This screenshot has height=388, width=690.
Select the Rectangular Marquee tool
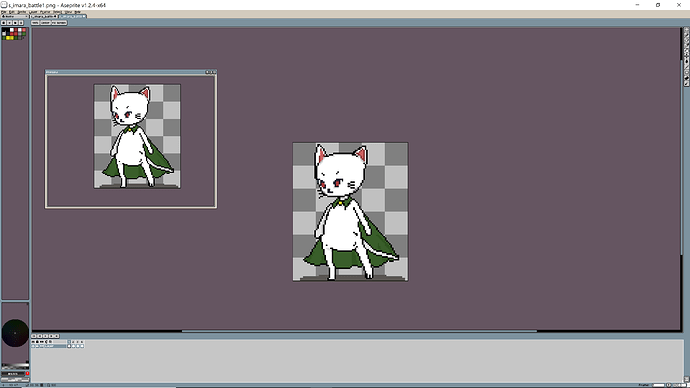coord(686,29)
